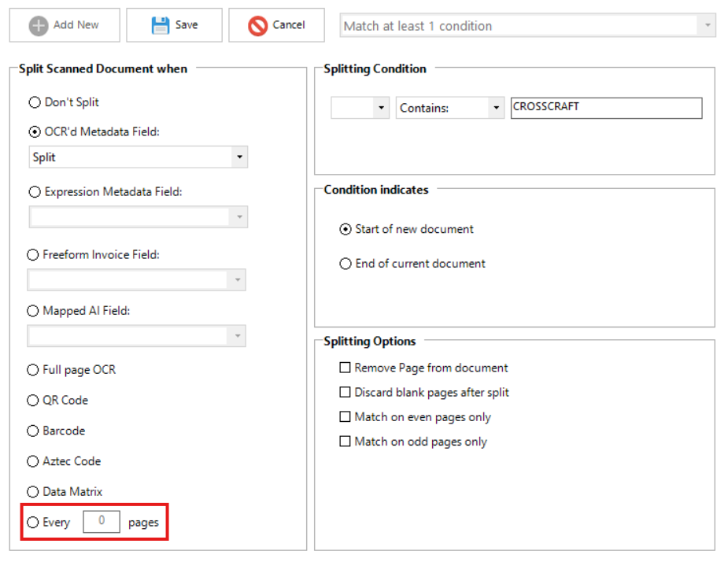Open the Contains: operator dropdown
728x562 pixels.
click(x=450, y=108)
